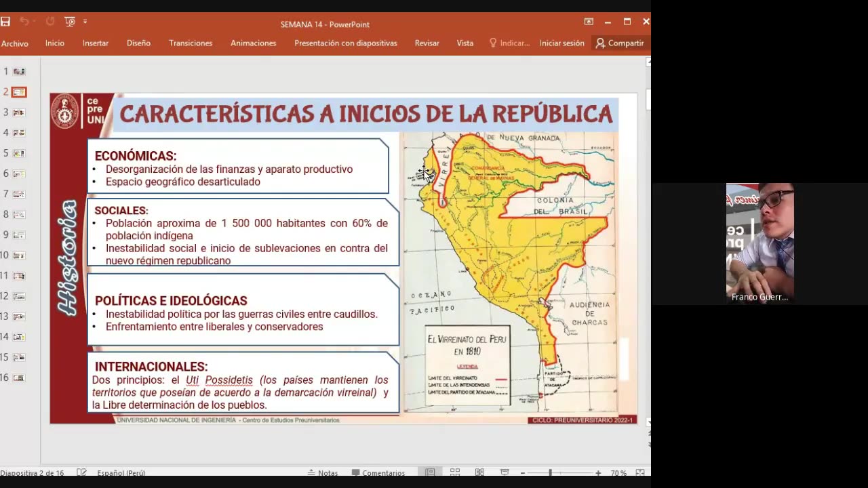Viewport: 868px width, 488px height.
Task: Click the INTERNACIONALES heading
Action: click(x=151, y=367)
